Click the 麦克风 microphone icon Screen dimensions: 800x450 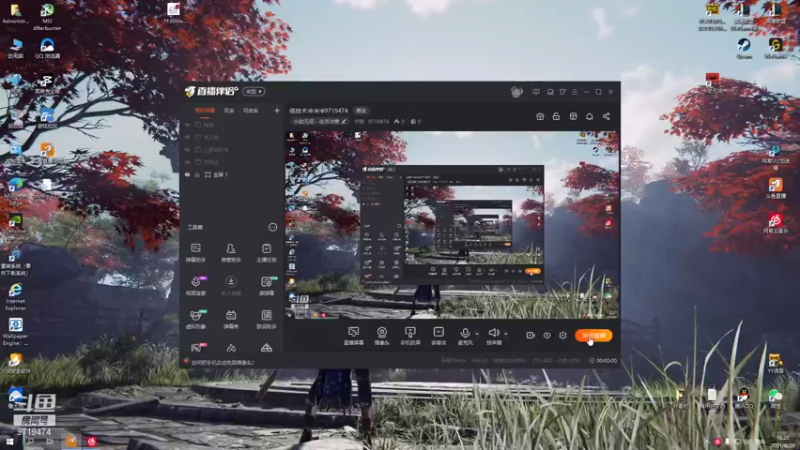pos(465,333)
